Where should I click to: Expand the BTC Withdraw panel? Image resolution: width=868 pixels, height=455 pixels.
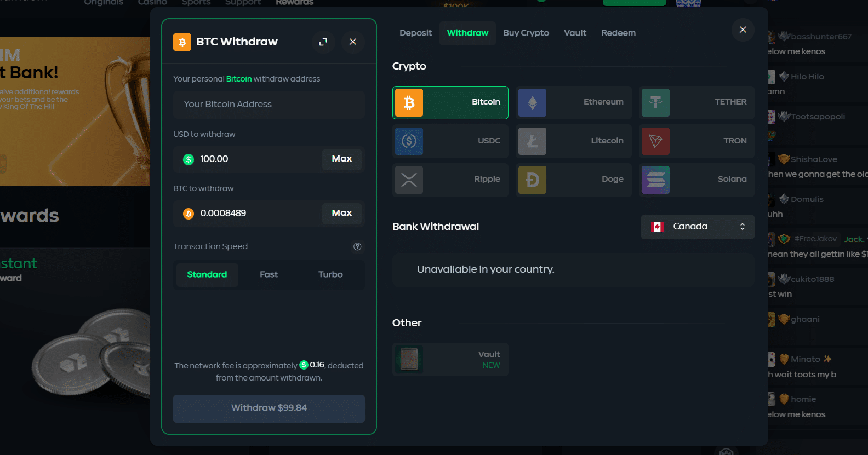coord(323,42)
